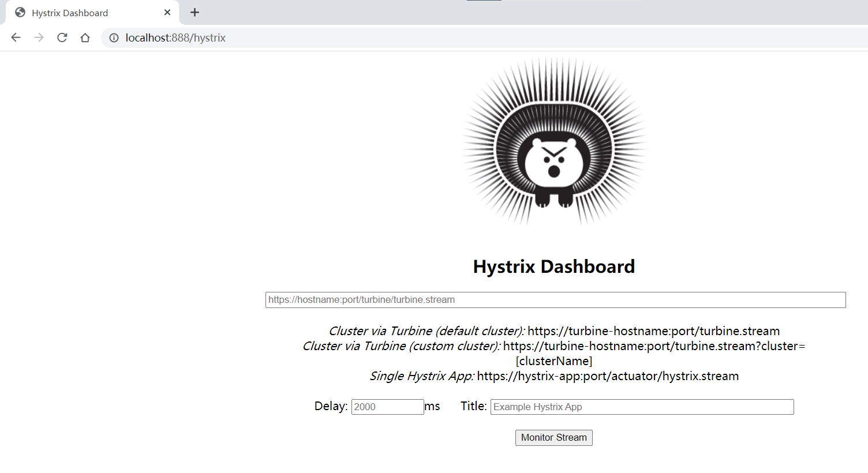
Task: Click 'Single Hystrix App:' label text
Action: click(422, 376)
